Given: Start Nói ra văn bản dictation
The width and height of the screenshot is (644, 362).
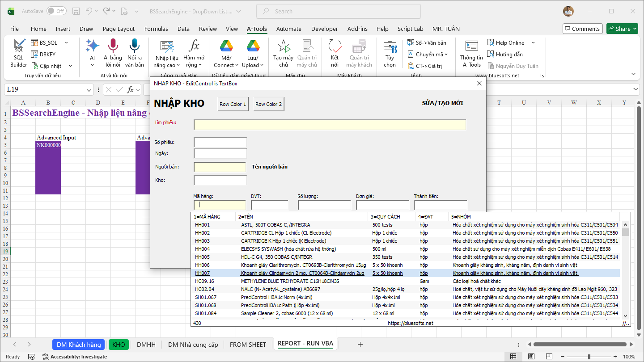Looking at the screenshot, I should tap(134, 53).
